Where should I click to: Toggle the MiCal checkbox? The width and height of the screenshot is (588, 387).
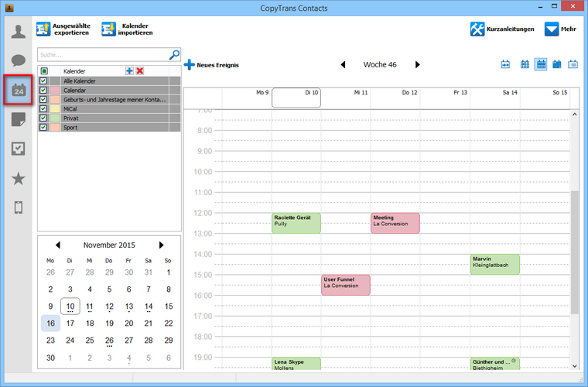pos(43,109)
